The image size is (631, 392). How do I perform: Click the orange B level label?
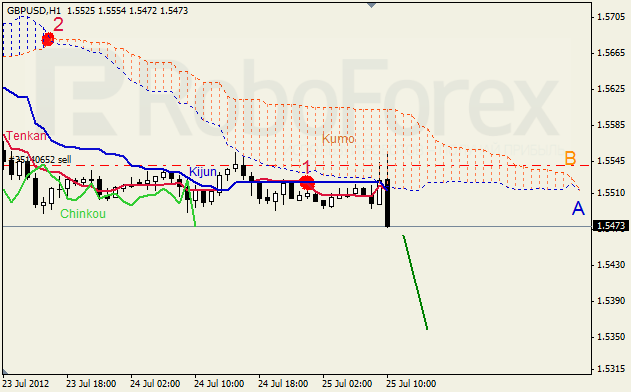tap(570, 159)
